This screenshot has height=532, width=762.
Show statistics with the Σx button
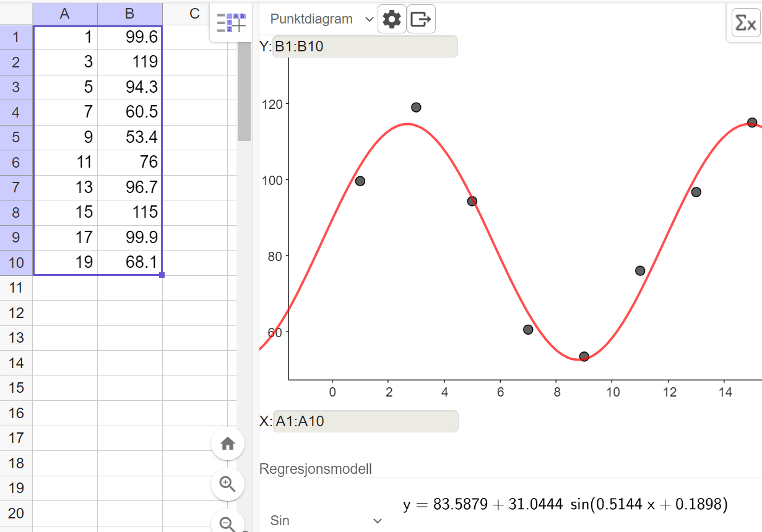745,24
